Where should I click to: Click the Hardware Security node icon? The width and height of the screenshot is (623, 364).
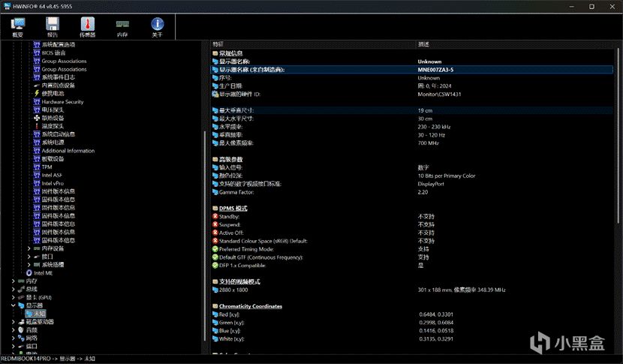[37, 102]
